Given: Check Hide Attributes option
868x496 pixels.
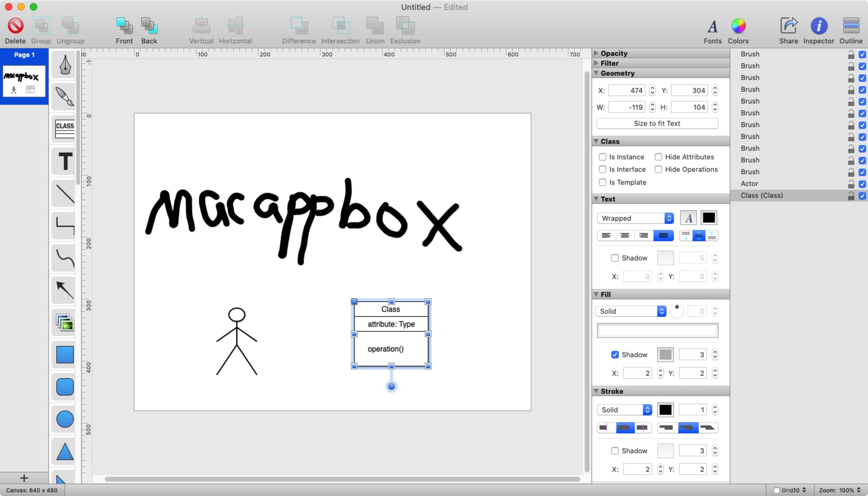Looking at the screenshot, I should pyautogui.click(x=658, y=157).
